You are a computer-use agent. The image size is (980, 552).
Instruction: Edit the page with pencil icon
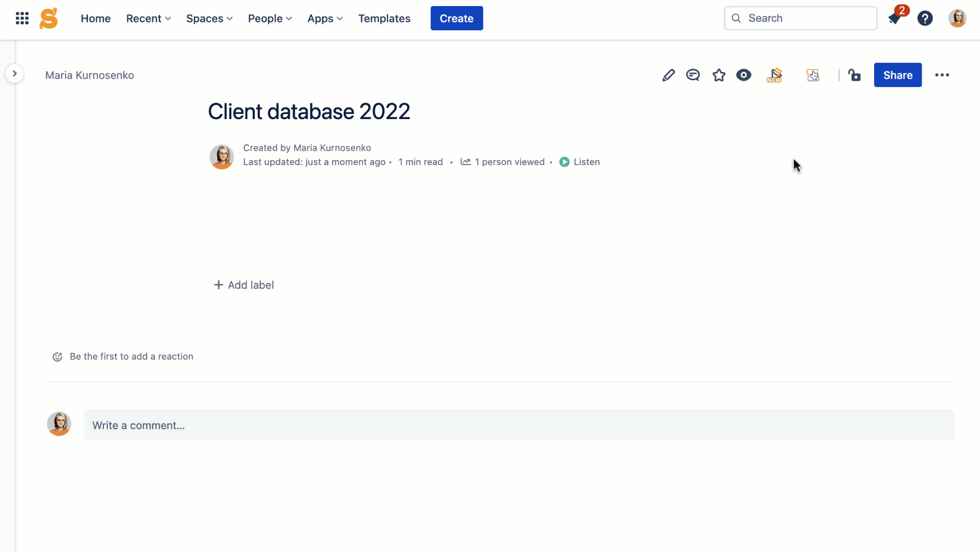click(x=668, y=75)
